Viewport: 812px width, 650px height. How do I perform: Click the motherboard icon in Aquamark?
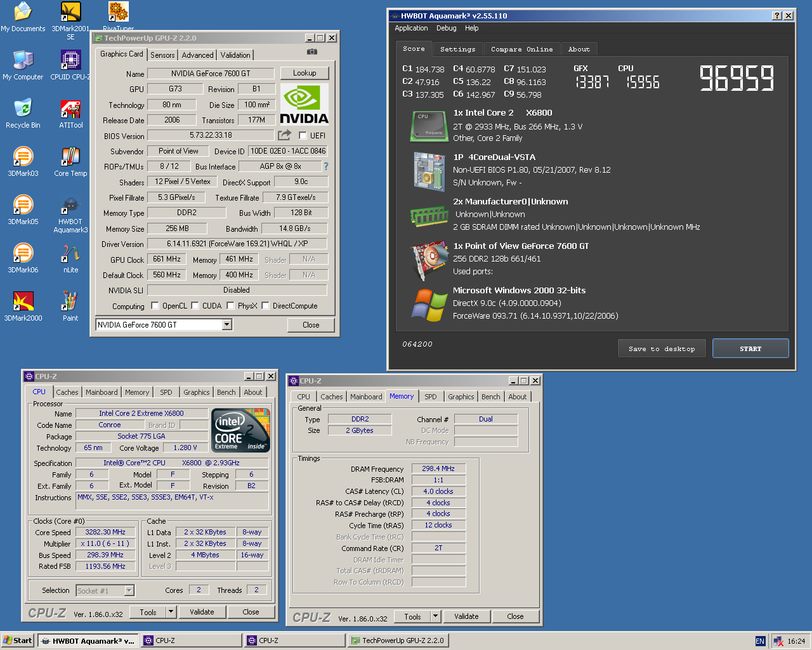click(x=429, y=171)
